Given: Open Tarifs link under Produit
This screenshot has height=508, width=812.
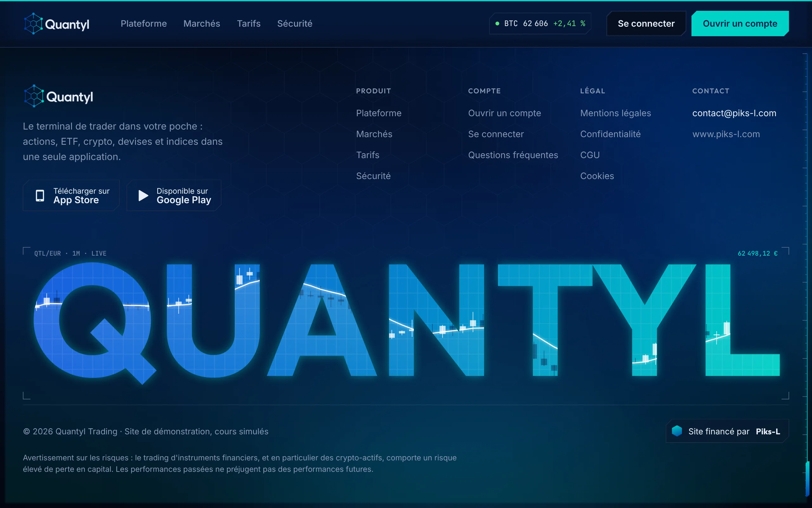Looking at the screenshot, I should (x=367, y=155).
